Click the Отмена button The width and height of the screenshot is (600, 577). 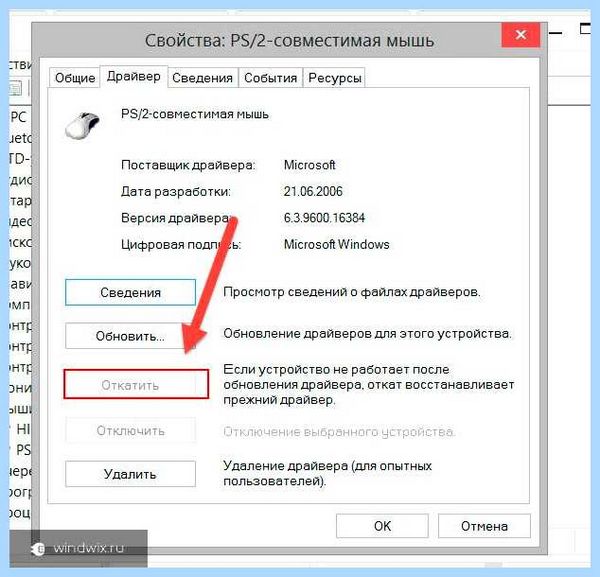click(x=484, y=526)
